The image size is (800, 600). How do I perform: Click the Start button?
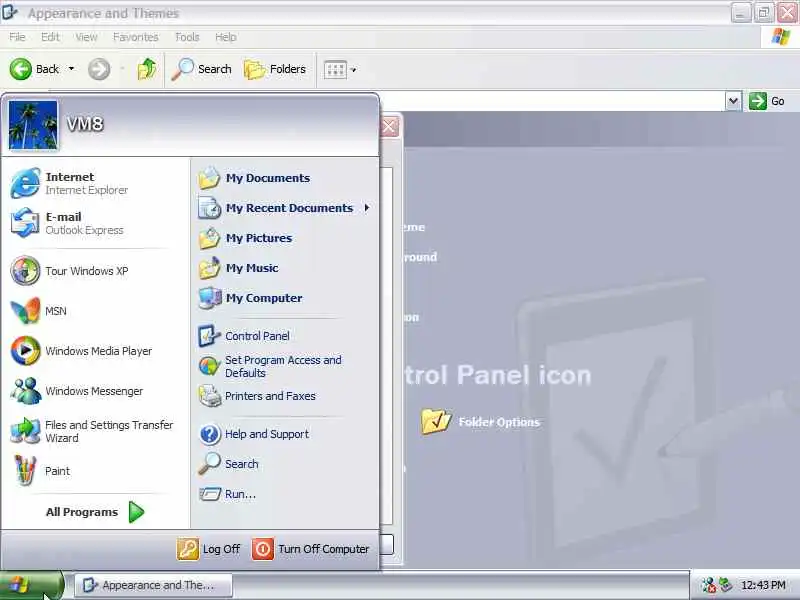click(32, 585)
